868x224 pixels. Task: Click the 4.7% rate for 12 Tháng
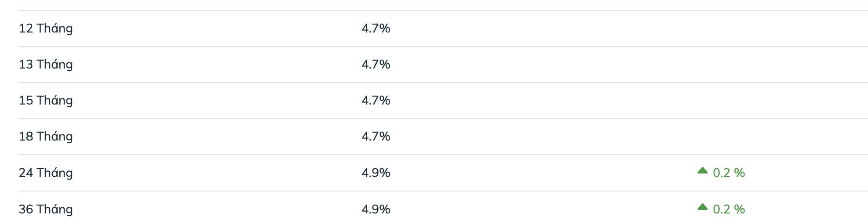(x=376, y=29)
